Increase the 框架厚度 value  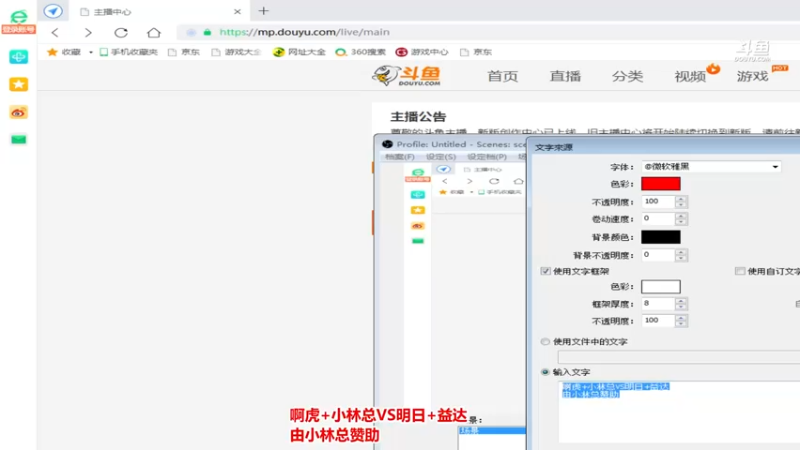point(681,301)
